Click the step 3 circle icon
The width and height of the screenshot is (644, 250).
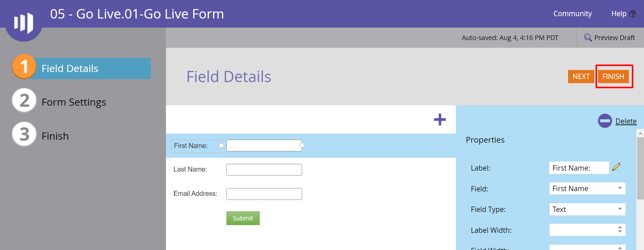(x=24, y=134)
